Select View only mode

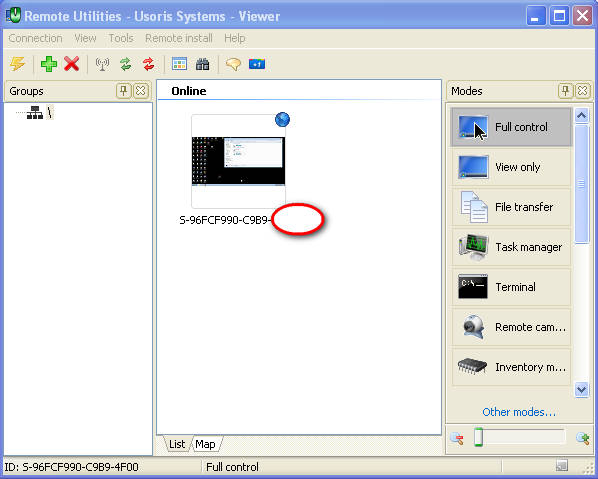(x=511, y=167)
